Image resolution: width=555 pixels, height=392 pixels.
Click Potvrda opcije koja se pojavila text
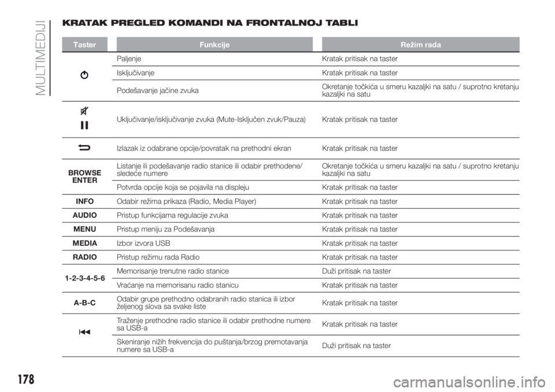(183, 187)
